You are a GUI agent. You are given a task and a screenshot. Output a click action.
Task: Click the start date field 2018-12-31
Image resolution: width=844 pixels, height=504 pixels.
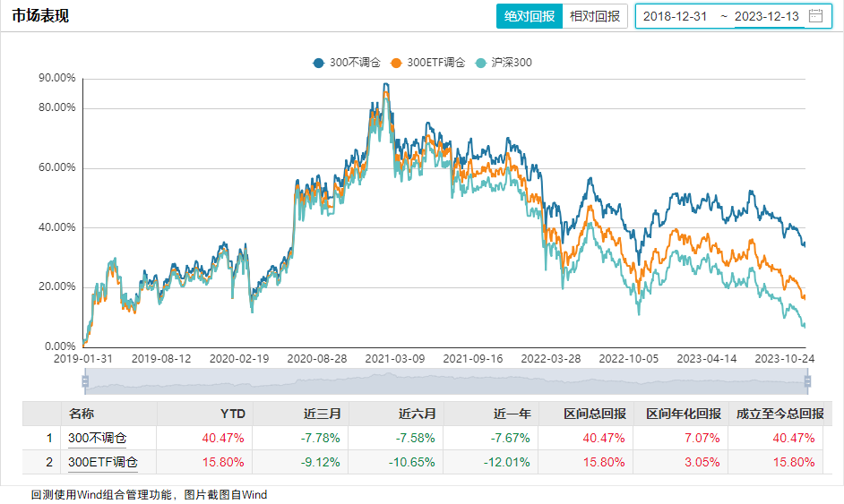pyautogui.click(x=676, y=16)
